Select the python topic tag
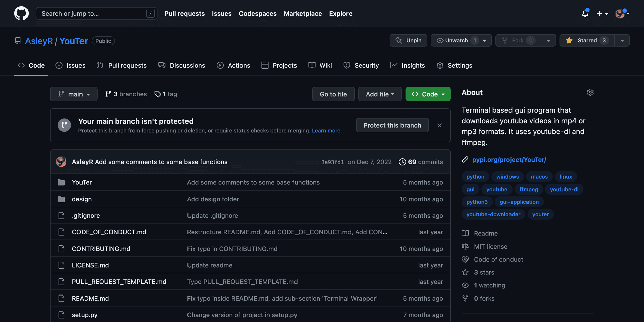 click(x=475, y=177)
